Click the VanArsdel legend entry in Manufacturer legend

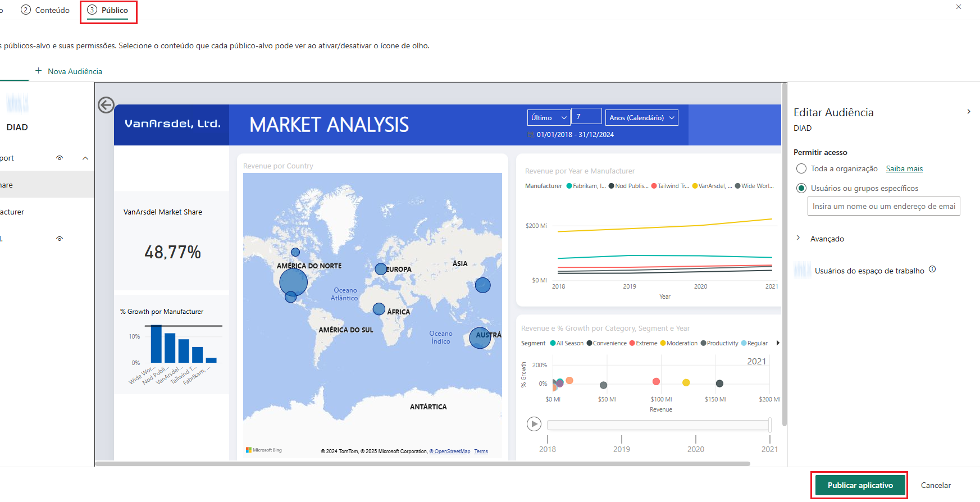click(x=712, y=186)
